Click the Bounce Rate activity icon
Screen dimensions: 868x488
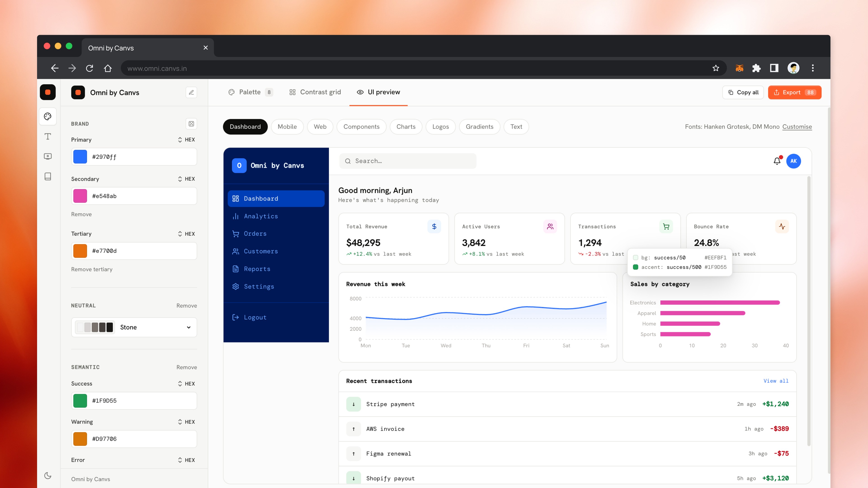pos(782,227)
